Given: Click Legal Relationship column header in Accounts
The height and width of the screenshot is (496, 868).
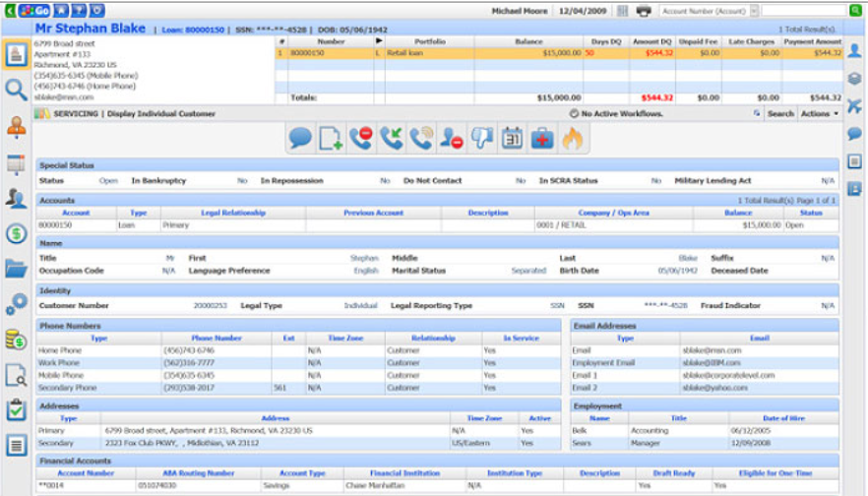Looking at the screenshot, I should tap(233, 213).
